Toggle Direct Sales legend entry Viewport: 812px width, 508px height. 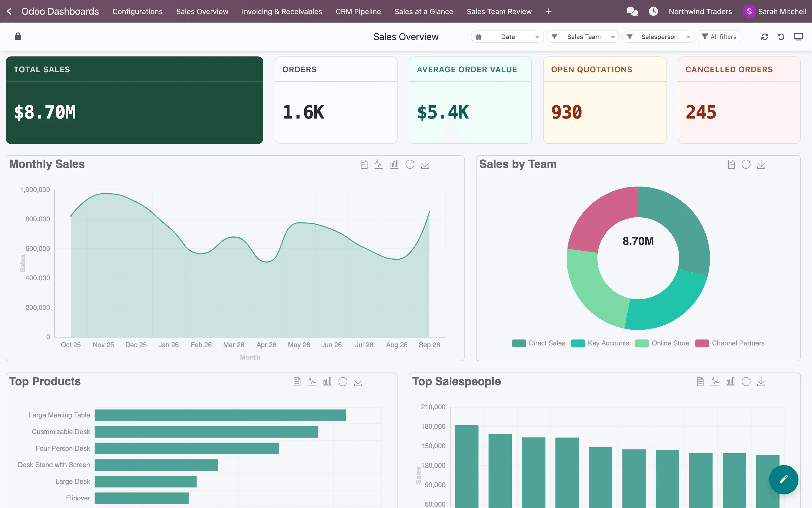coord(539,343)
